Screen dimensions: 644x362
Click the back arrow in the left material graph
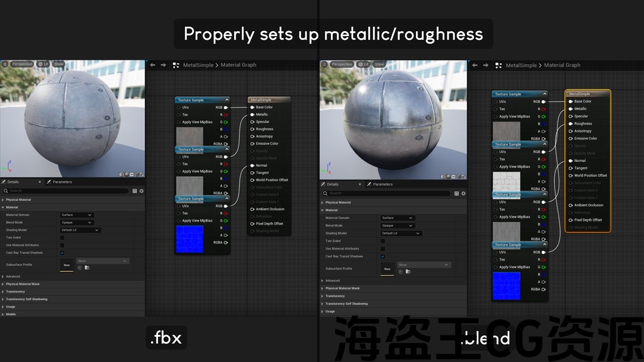(152, 65)
